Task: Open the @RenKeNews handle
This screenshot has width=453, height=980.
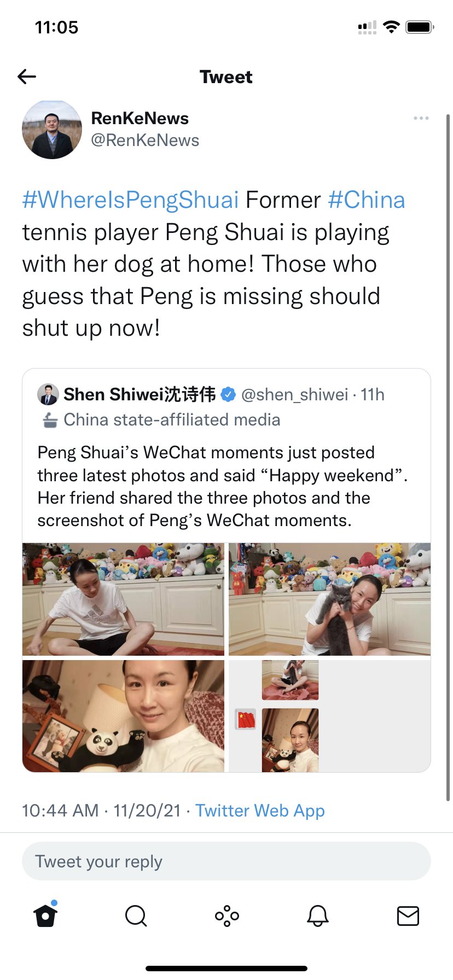Action: click(x=145, y=141)
